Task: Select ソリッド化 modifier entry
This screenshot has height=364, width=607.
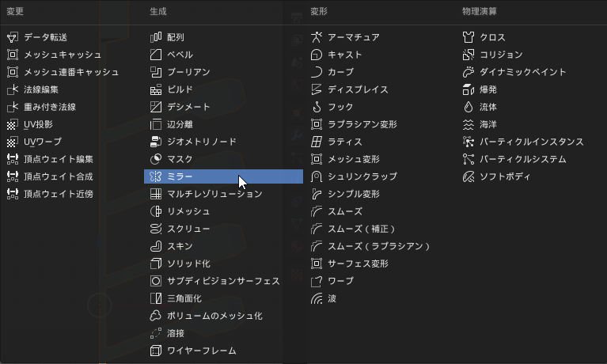Action: pos(188,264)
